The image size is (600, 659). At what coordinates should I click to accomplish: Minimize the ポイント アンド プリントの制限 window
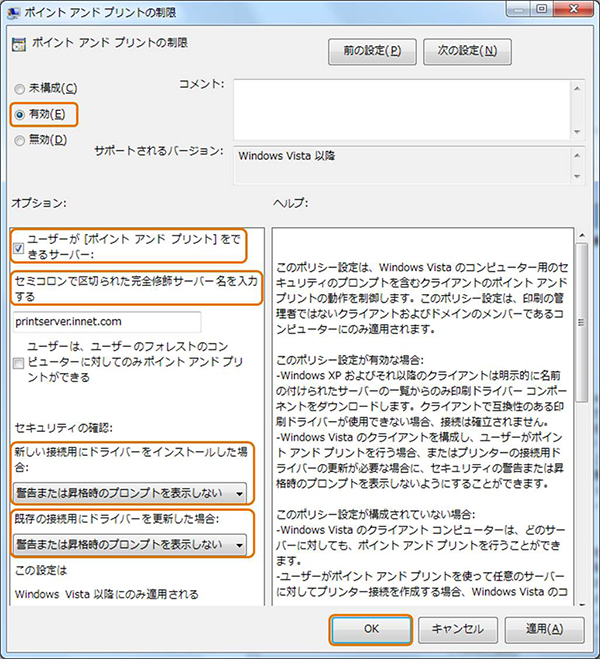pos(519,11)
